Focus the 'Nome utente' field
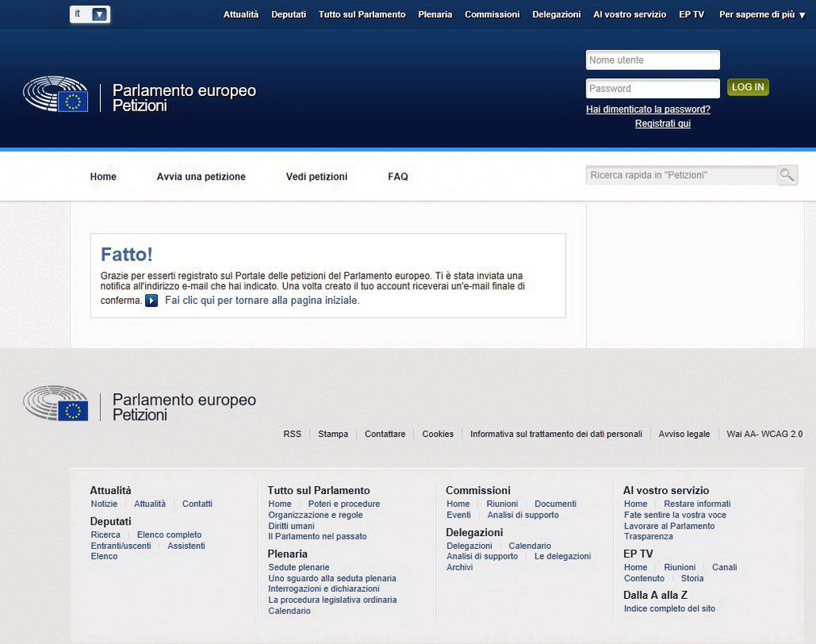This screenshot has height=644, width=816. click(652, 60)
